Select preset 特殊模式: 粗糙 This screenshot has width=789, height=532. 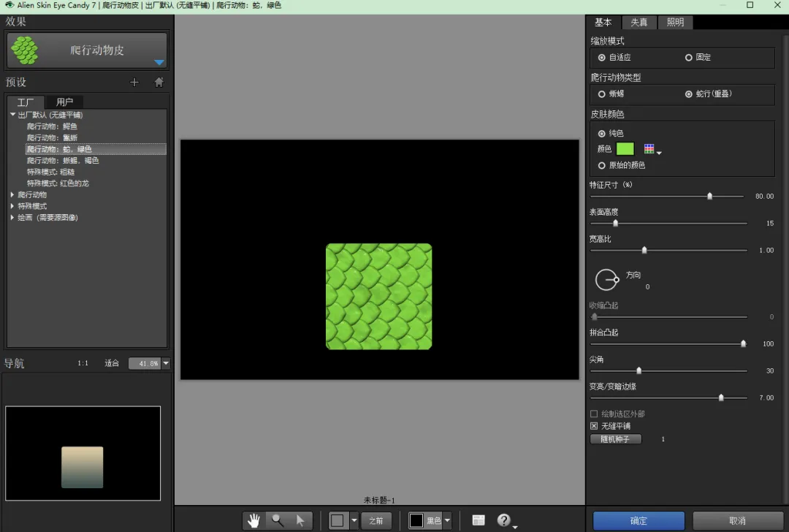50,172
